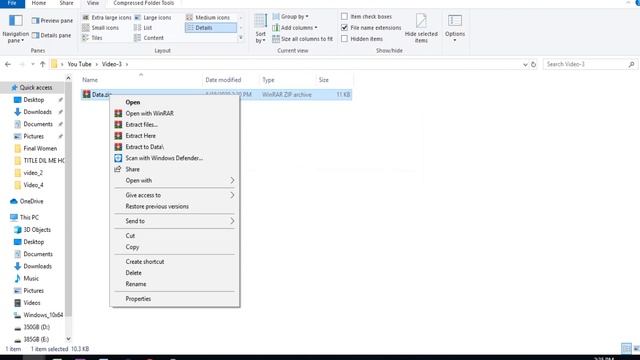This screenshot has width=640, height=360.
Task: Uncheck File name extensions
Action: 344,28
